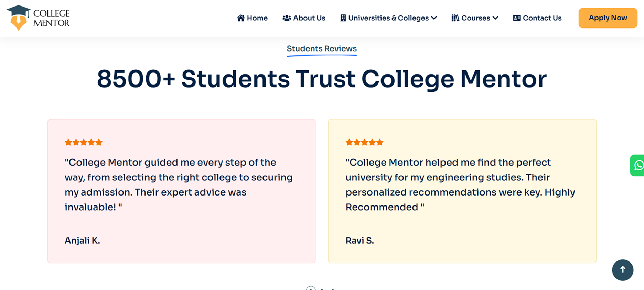
Task: Open the Contact Us page link
Action: tap(542, 18)
